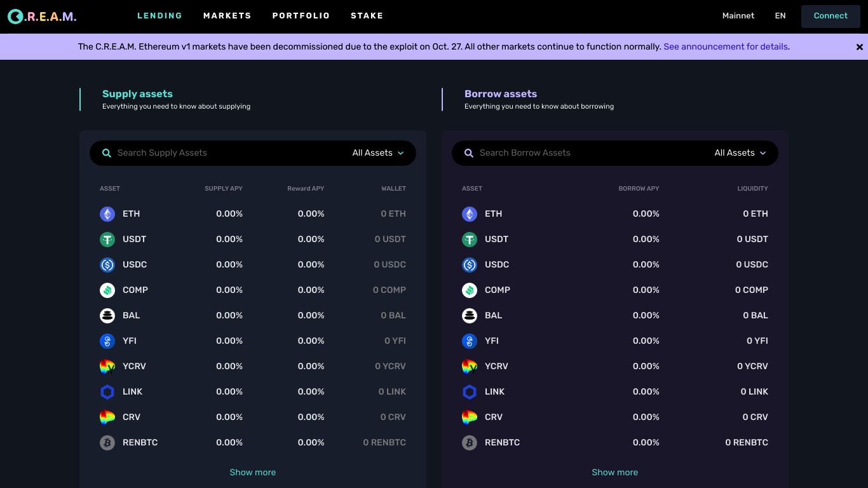This screenshot has width=868, height=488.
Task: Click the LINK icon in Borrow assets
Action: pos(470,392)
